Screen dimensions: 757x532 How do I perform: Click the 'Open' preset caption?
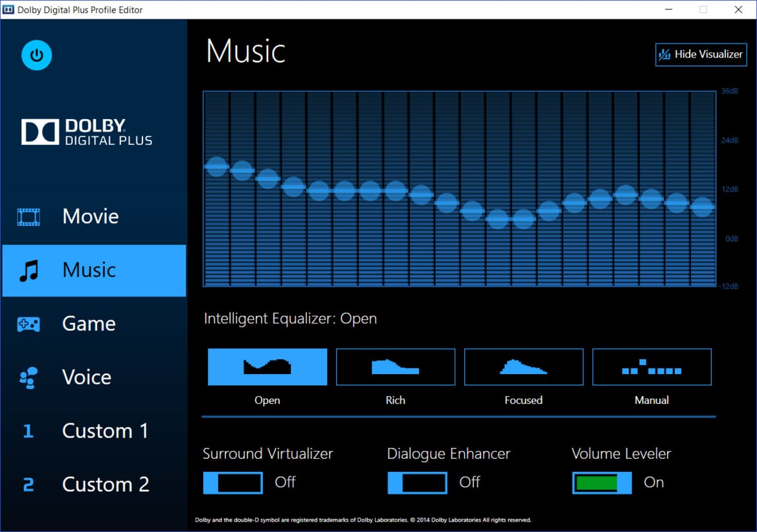click(x=267, y=401)
